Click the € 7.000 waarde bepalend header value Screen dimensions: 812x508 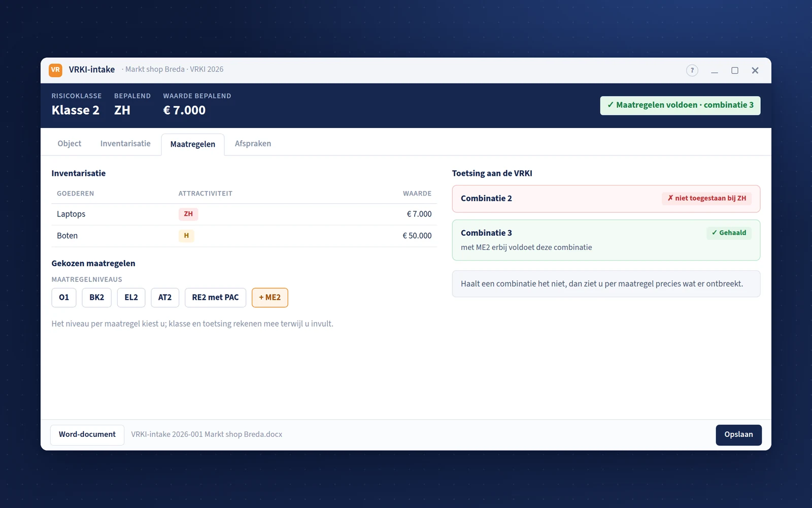tap(184, 110)
